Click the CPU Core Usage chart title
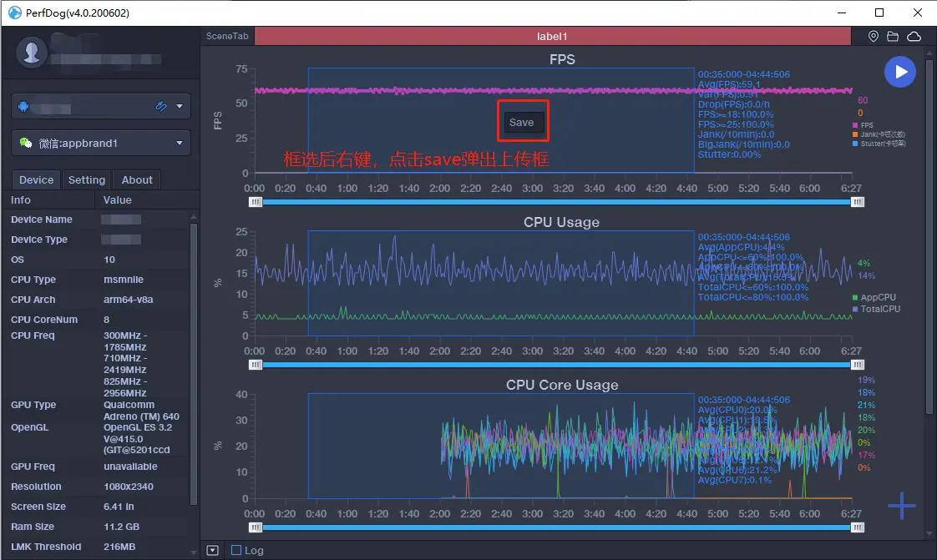This screenshot has width=937, height=560. click(x=562, y=385)
